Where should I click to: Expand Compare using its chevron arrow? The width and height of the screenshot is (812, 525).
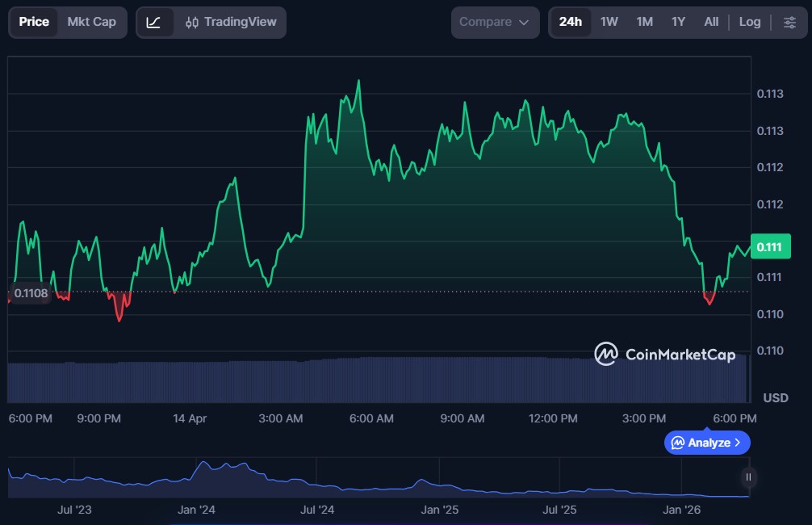point(524,22)
